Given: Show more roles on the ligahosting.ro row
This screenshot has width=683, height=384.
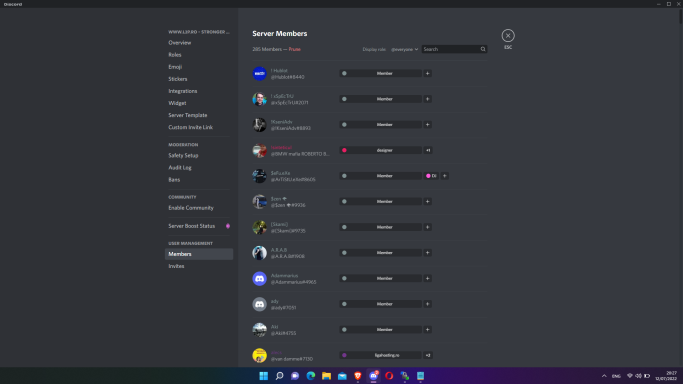Looking at the screenshot, I should tap(428, 355).
